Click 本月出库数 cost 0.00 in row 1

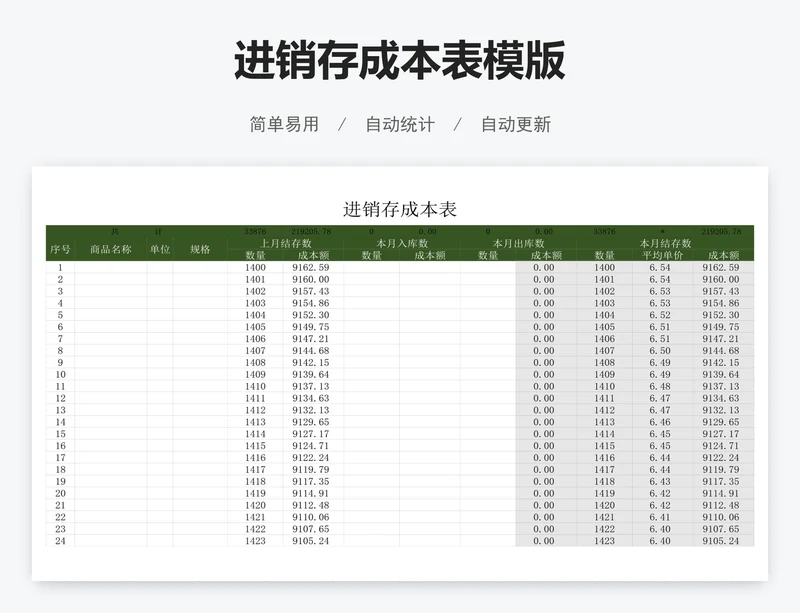click(x=544, y=267)
